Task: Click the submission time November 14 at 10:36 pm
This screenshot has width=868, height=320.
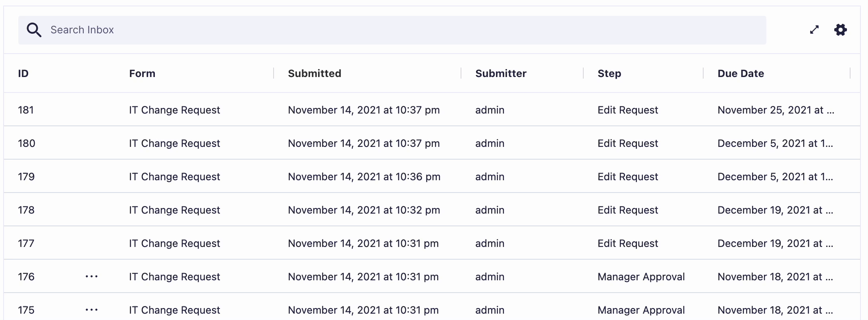Action: pos(364,177)
